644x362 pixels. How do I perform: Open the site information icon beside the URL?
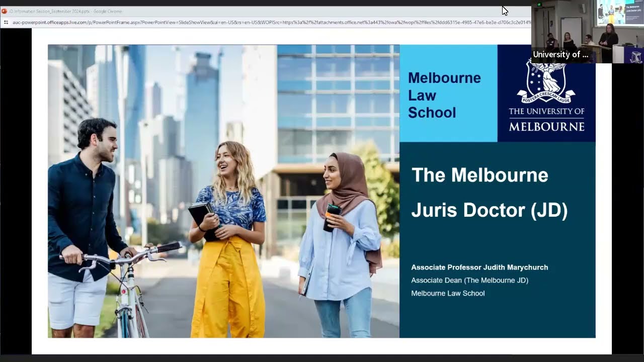(x=6, y=22)
